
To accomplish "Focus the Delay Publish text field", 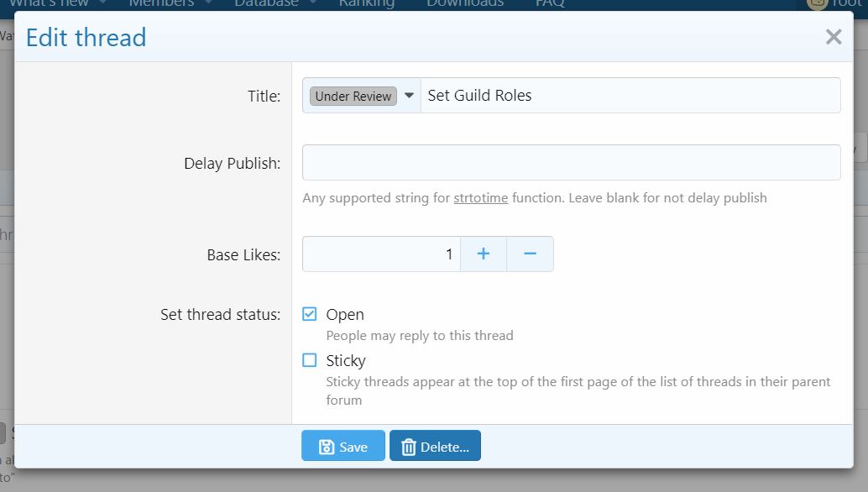I will tap(571, 163).
